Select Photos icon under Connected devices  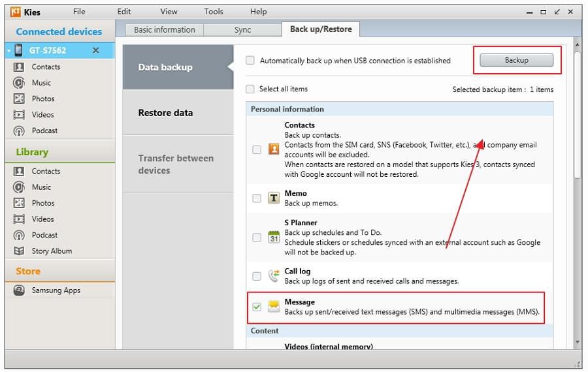coord(19,99)
